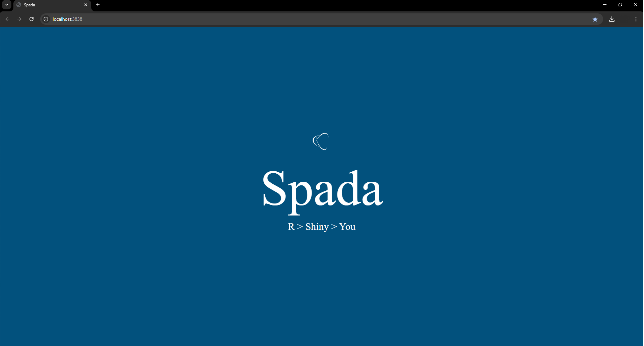Click the globe favicon on Spada tab
The image size is (644, 346).
(19, 5)
